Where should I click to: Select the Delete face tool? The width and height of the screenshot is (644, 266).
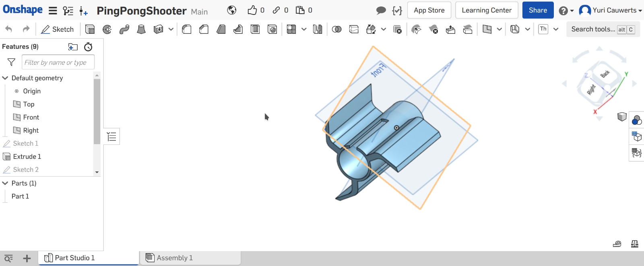click(x=433, y=29)
